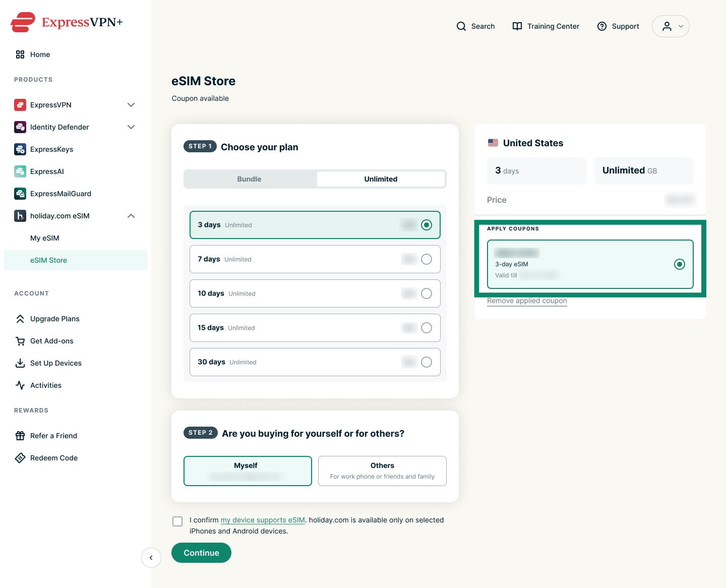Viewport: 726px width, 588px height.
Task: Expand the Identity Defender submenu chevron
Action: tap(131, 127)
